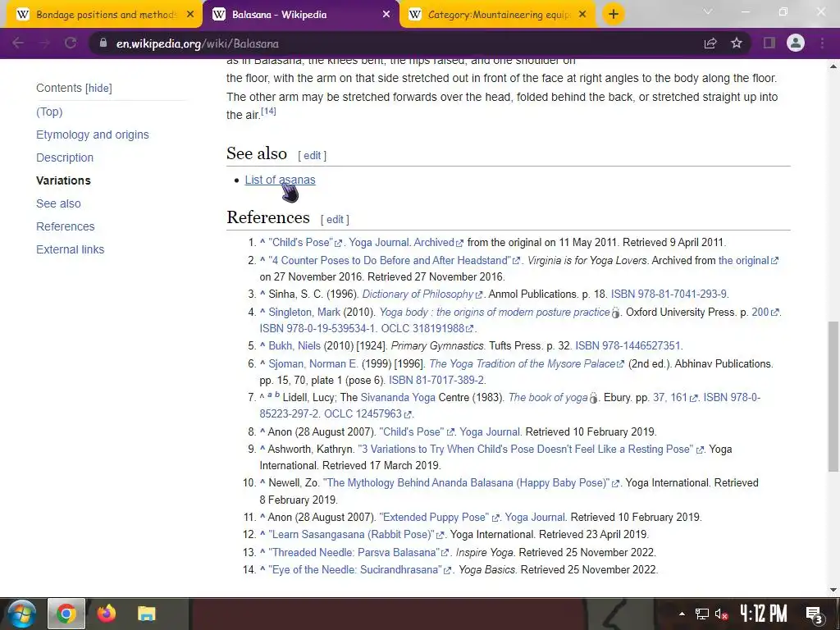Open the tab search chevron

[708, 11]
